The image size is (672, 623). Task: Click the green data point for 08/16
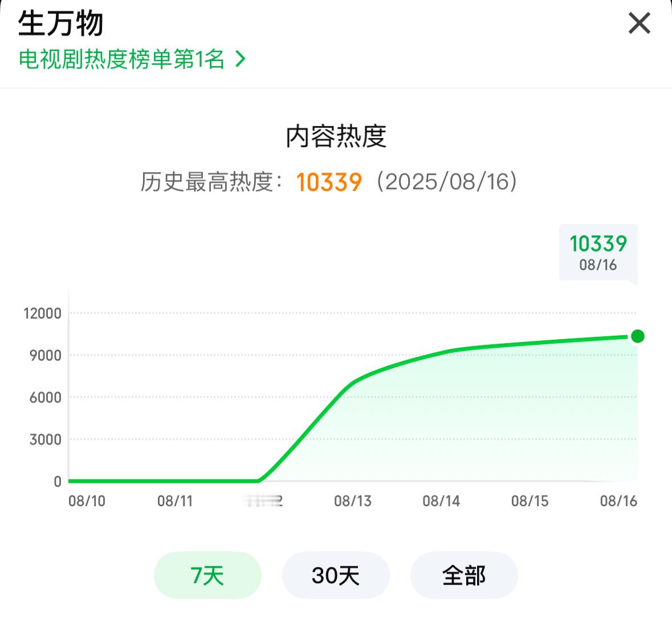(x=638, y=336)
